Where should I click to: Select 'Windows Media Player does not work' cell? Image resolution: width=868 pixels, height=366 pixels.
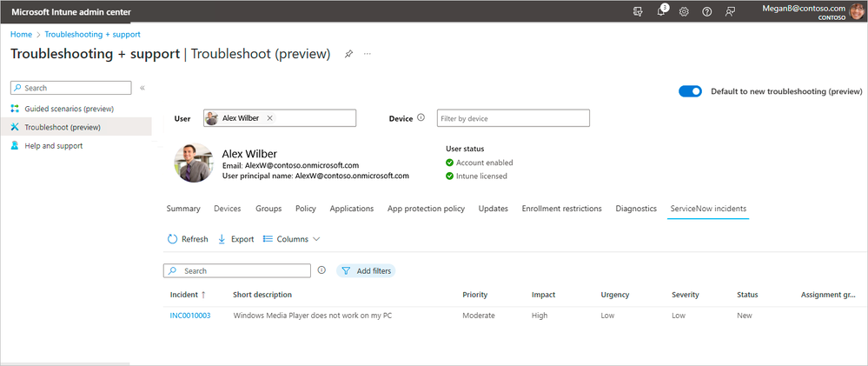coord(314,316)
